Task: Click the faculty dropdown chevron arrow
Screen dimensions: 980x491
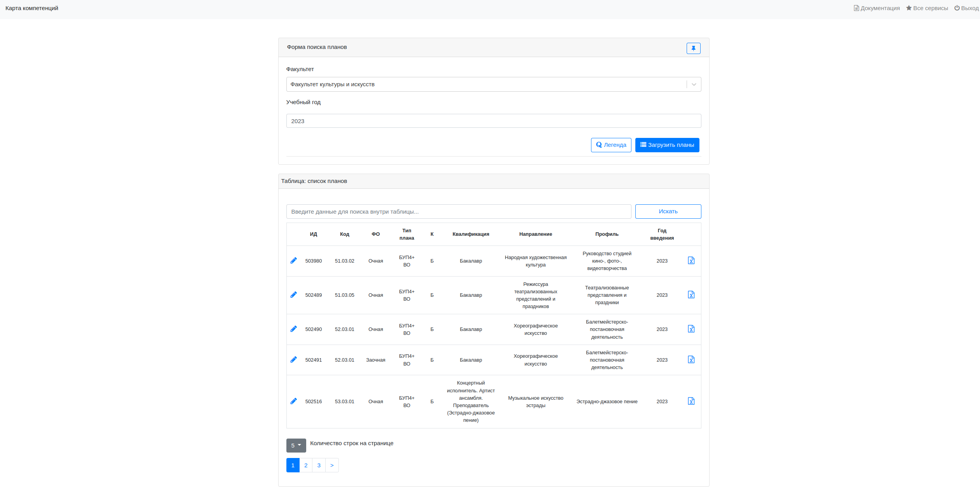Action: coord(694,84)
